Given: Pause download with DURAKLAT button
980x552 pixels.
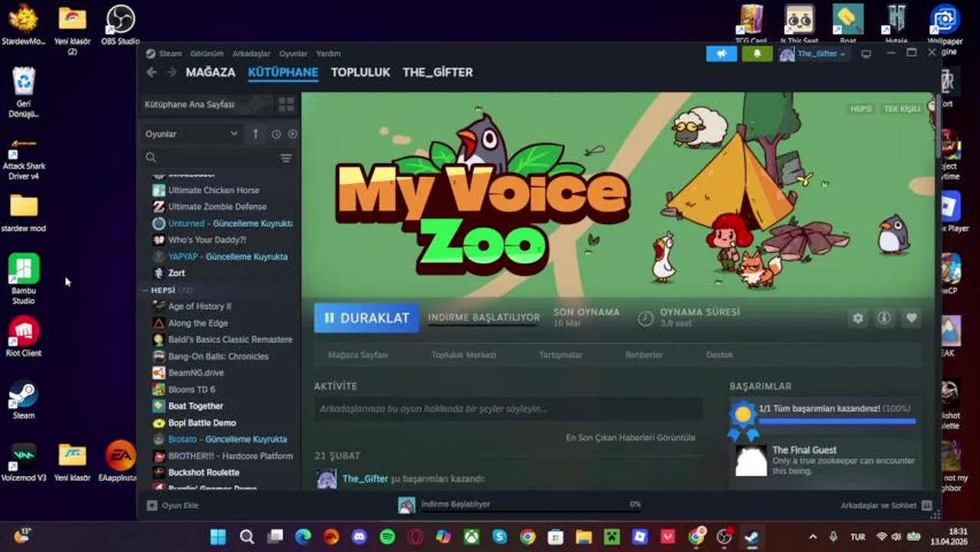Looking at the screenshot, I should [x=367, y=317].
